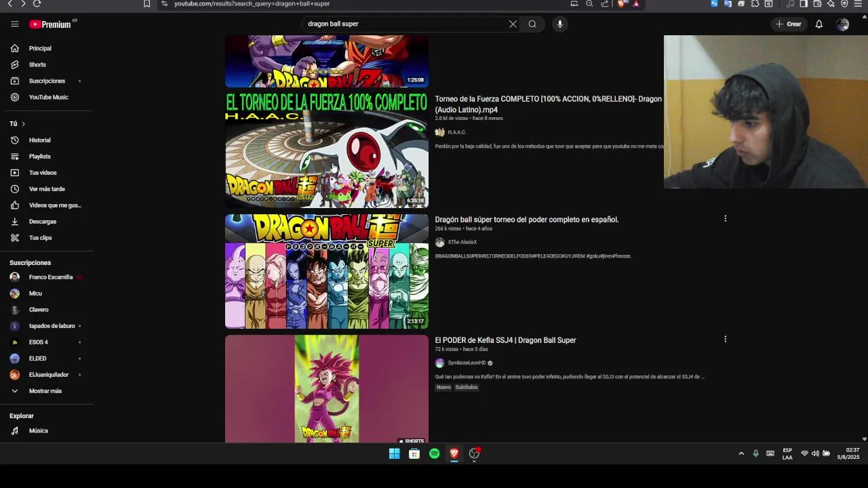Open Música under Explorar
This screenshot has width=868, height=488.
click(38, 431)
